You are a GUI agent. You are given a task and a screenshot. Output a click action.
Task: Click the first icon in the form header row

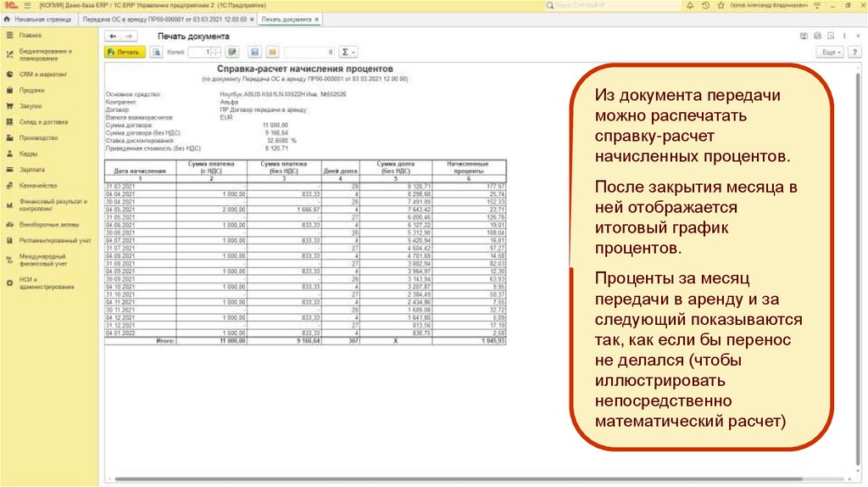pyautogui.click(x=804, y=36)
